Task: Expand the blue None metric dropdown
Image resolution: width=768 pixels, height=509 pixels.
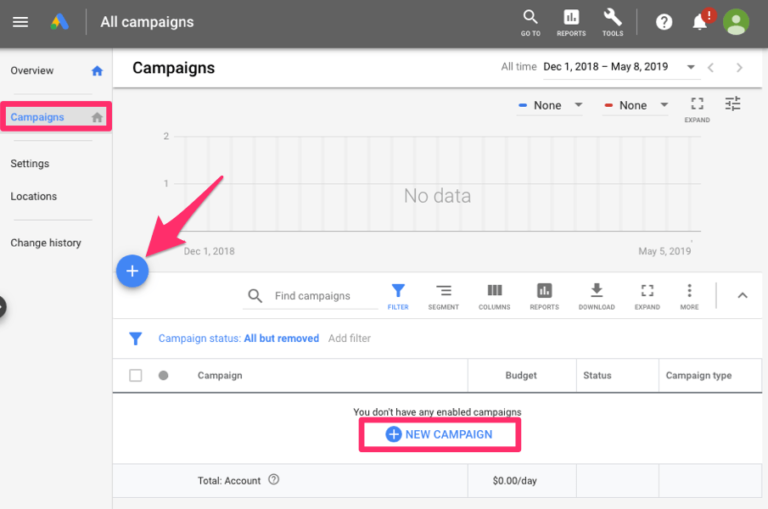Action: click(x=550, y=106)
